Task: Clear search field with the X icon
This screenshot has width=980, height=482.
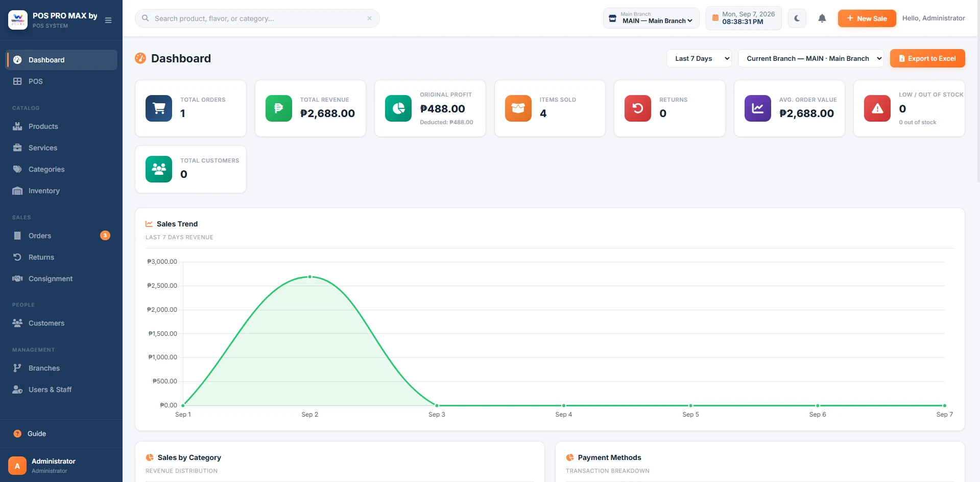Action: pyautogui.click(x=369, y=18)
